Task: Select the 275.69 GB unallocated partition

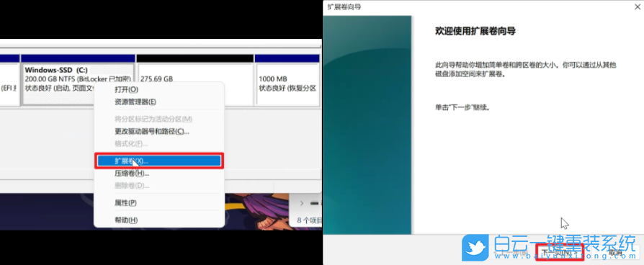Action: [x=194, y=80]
